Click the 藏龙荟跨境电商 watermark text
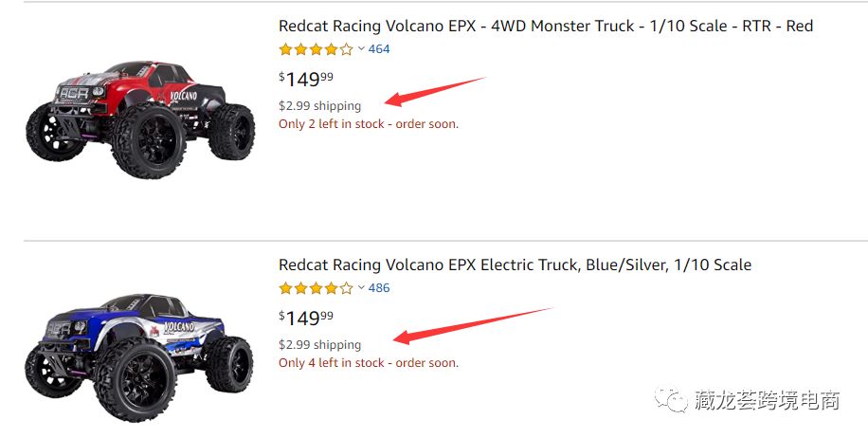Screen dimensions: 868x438 click(767, 401)
